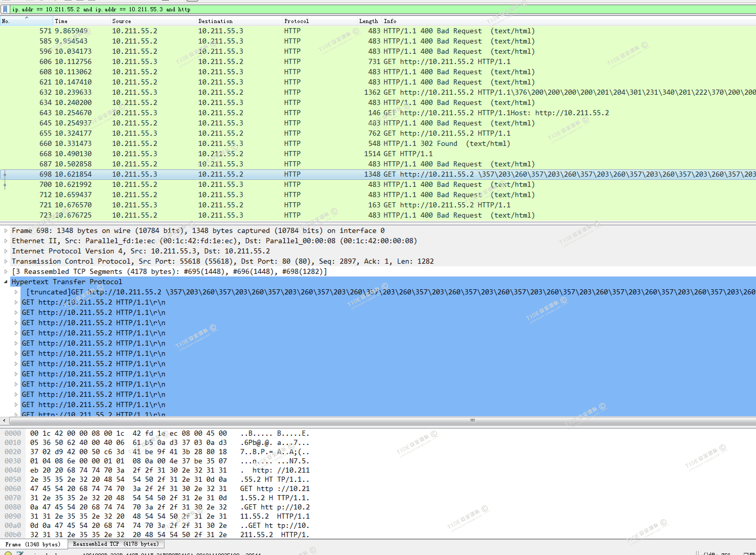The width and height of the screenshot is (756, 555).
Task: Click the expert info circle in status bar
Action: (x=8, y=553)
